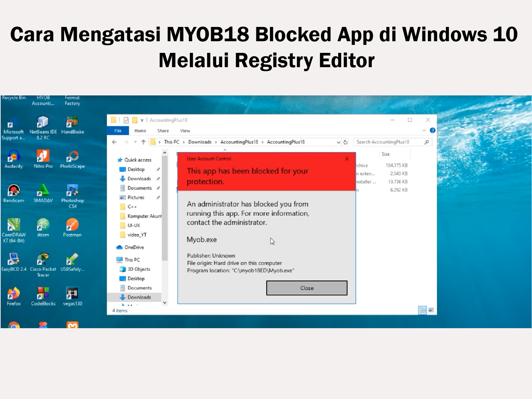Open the address bar history dropdown
This screenshot has height=399, width=532.
tap(338, 142)
